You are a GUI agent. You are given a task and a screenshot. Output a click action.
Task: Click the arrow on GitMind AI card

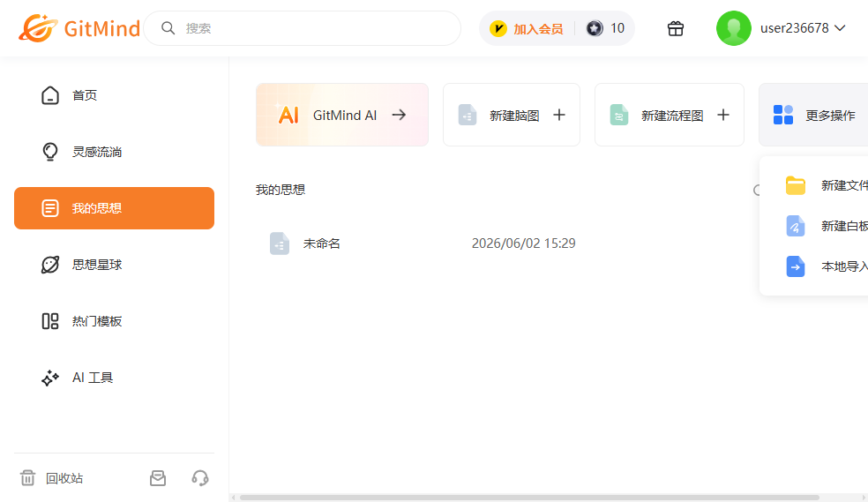pos(399,115)
